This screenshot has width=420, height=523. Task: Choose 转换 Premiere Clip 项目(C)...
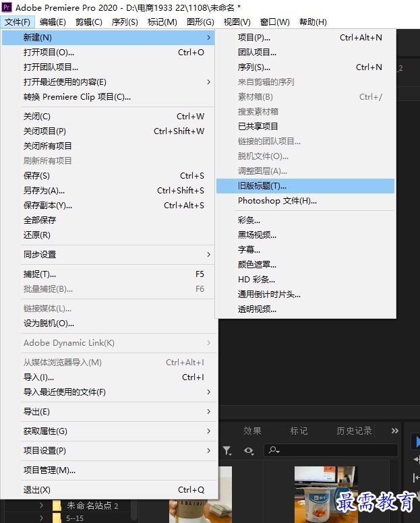(x=108, y=97)
